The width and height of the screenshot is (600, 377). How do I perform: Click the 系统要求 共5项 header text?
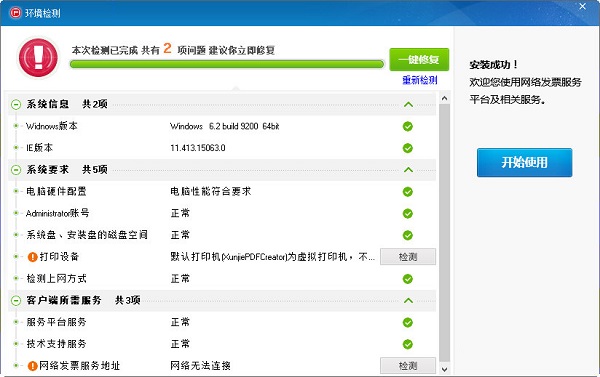tap(67, 170)
